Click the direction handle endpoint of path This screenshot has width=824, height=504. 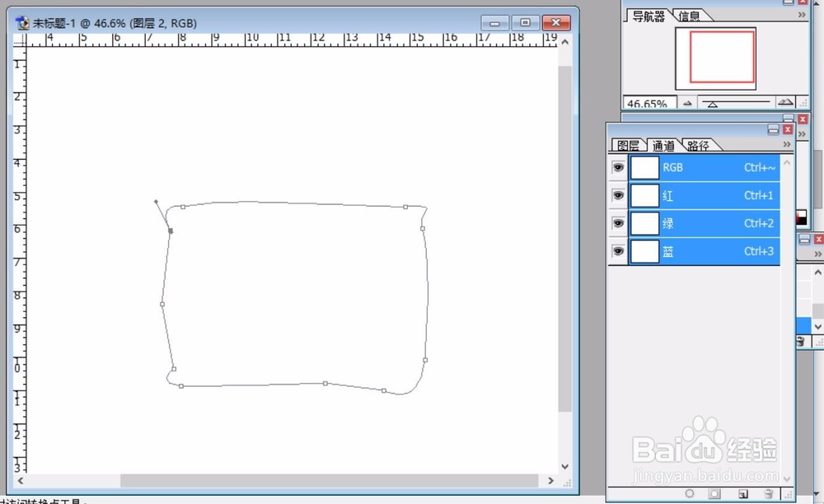pos(156,201)
